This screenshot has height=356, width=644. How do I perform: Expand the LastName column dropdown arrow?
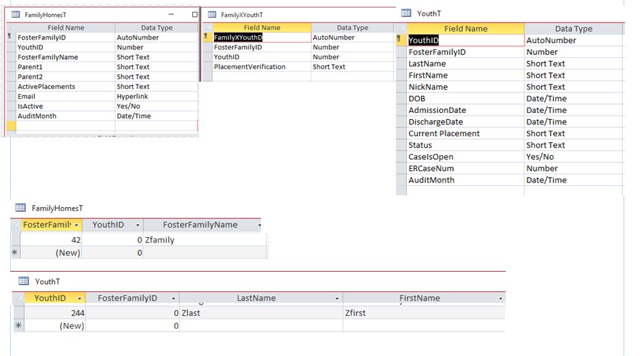pyautogui.click(x=337, y=299)
